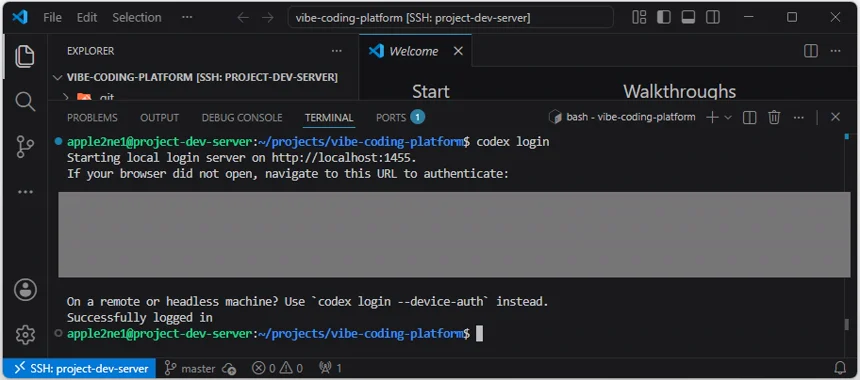Switch to the TERMINAL tab
The image size is (860, 380).
pos(329,117)
